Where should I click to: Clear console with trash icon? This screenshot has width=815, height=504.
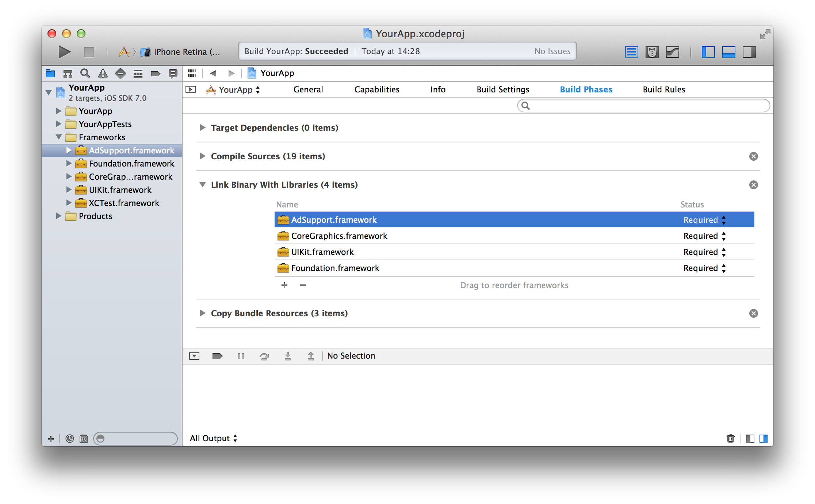(x=730, y=438)
